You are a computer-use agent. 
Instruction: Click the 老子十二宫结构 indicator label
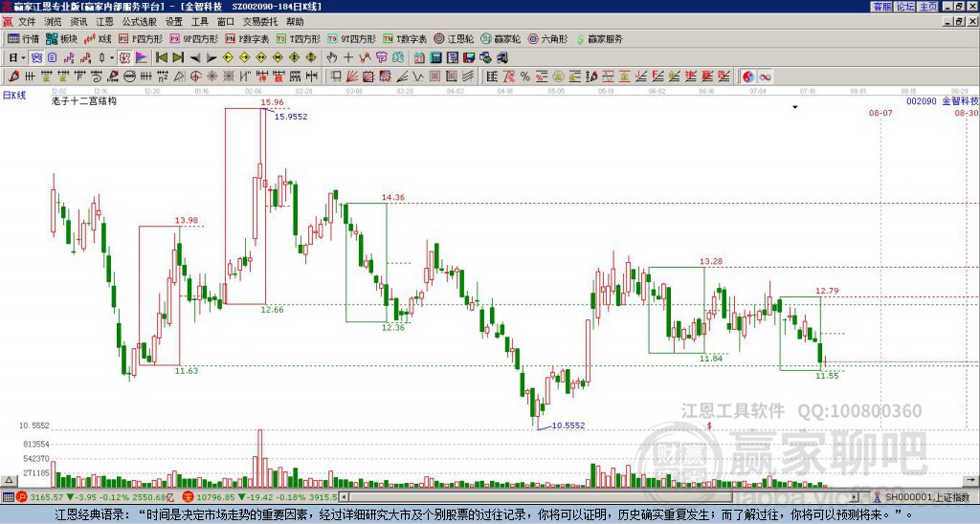[84, 100]
